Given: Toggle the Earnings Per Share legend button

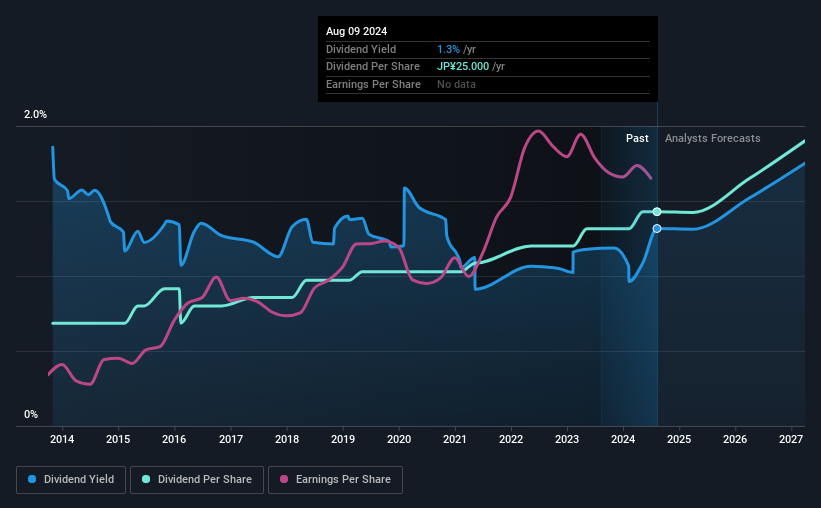Looking at the screenshot, I should coord(336,480).
